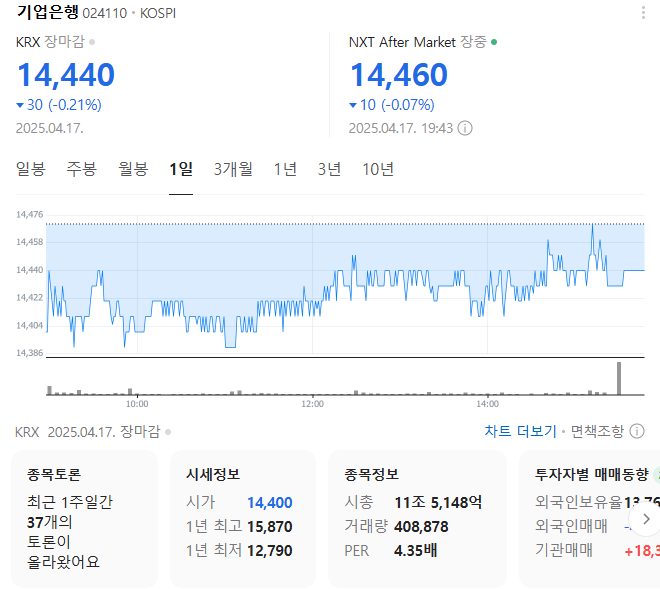Click the 14,386 price axis label
The width and height of the screenshot is (660, 589).
click(30, 353)
